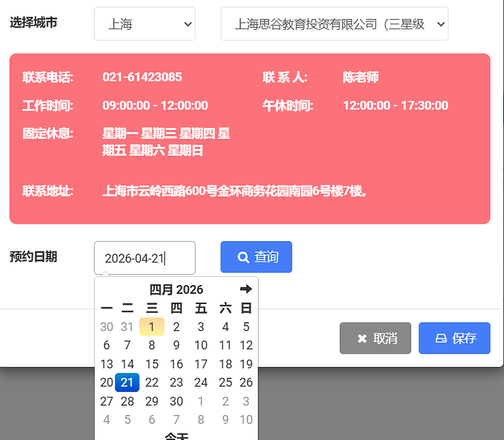Pick April 10 in the date picker

coord(201,346)
